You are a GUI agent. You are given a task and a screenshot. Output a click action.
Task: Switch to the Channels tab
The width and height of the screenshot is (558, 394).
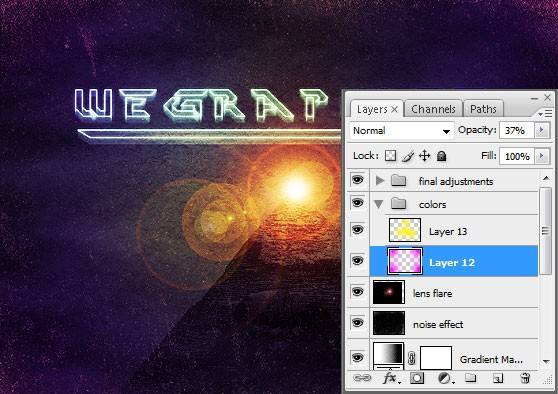(x=433, y=109)
